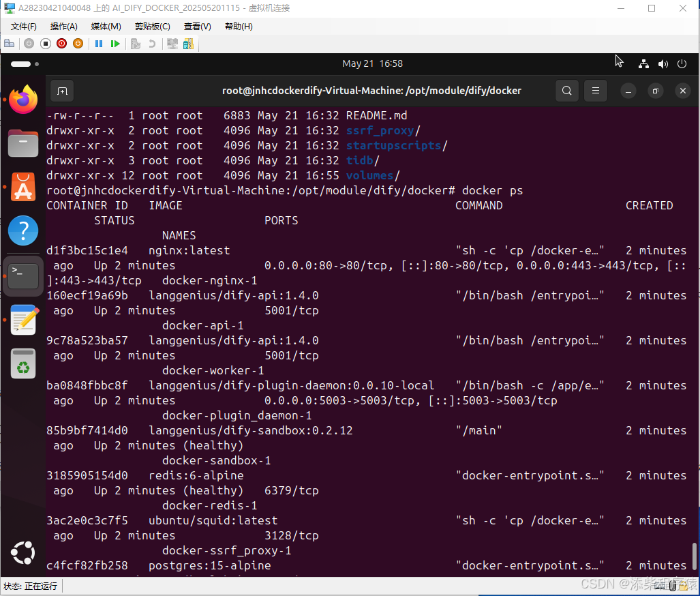Open the Help question mark app
This screenshot has width=700, height=596.
(x=23, y=230)
